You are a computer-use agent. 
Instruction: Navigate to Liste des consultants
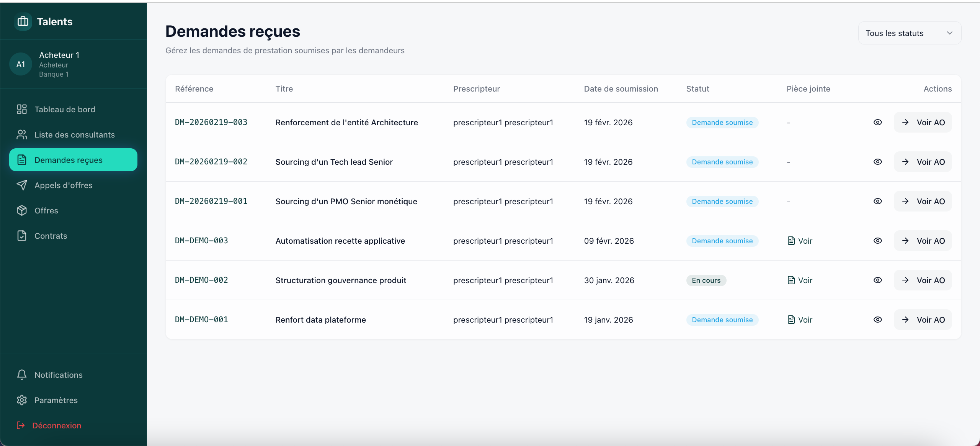coord(74,135)
